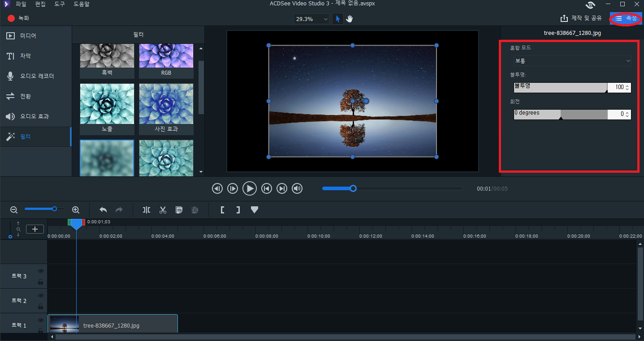Toggle the lock for 트랙 3
The height and width of the screenshot is (341, 644).
point(41,282)
